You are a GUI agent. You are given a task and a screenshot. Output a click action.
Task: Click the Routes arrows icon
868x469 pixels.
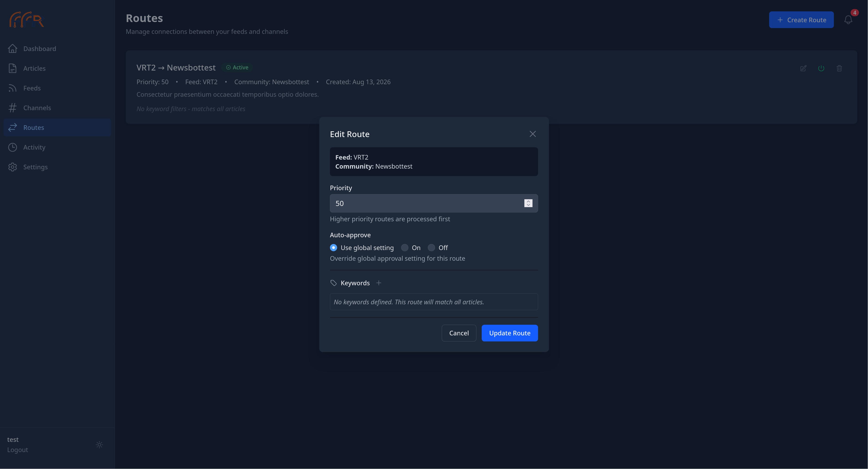pyautogui.click(x=13, y=127)
